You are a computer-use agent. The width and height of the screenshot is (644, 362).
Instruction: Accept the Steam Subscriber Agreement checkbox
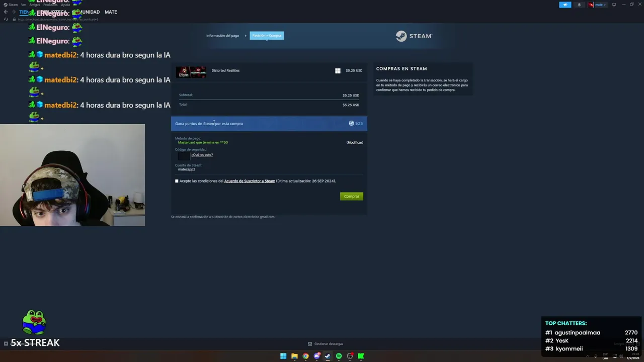coord(177,181)
